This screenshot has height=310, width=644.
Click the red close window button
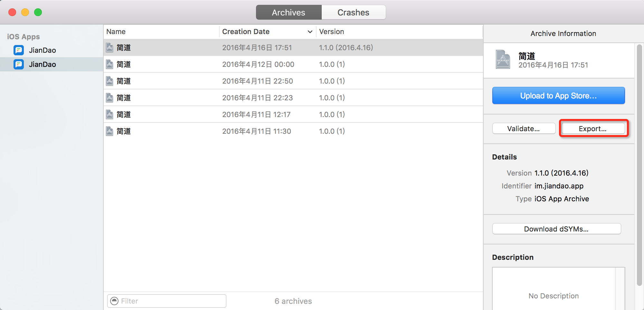(12, 12)
